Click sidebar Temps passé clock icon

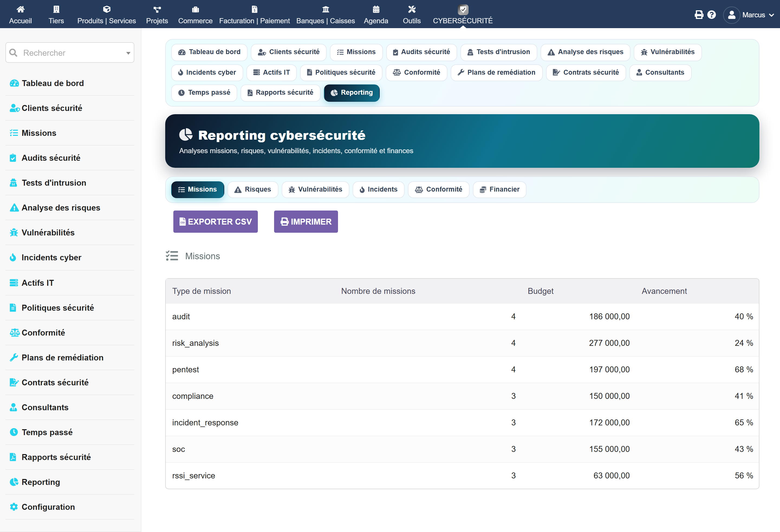(14, 432)
